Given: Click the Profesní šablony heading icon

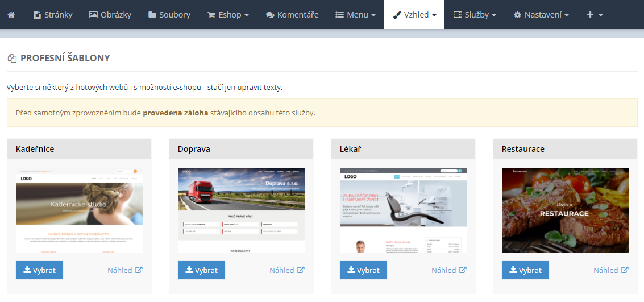Looking at the screenshot, I should 12,58.
